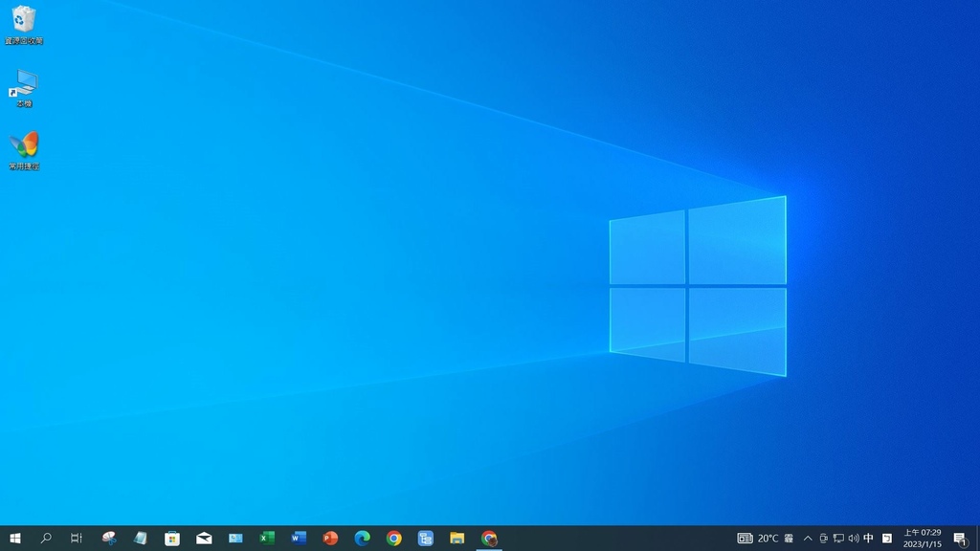Open the Meet Now tray icon
The height and width of the screenshot is (551, 980).
click(x=823, y=538)
